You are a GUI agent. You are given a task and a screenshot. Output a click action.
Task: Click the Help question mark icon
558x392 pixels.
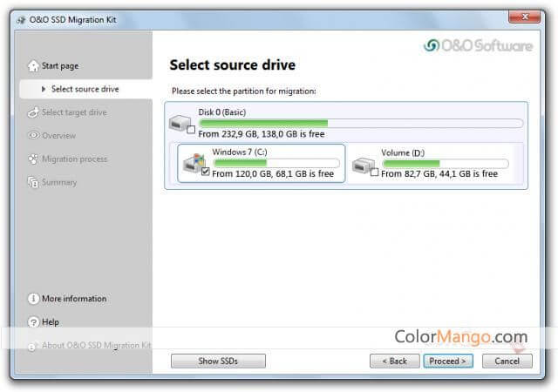point(33,322)
